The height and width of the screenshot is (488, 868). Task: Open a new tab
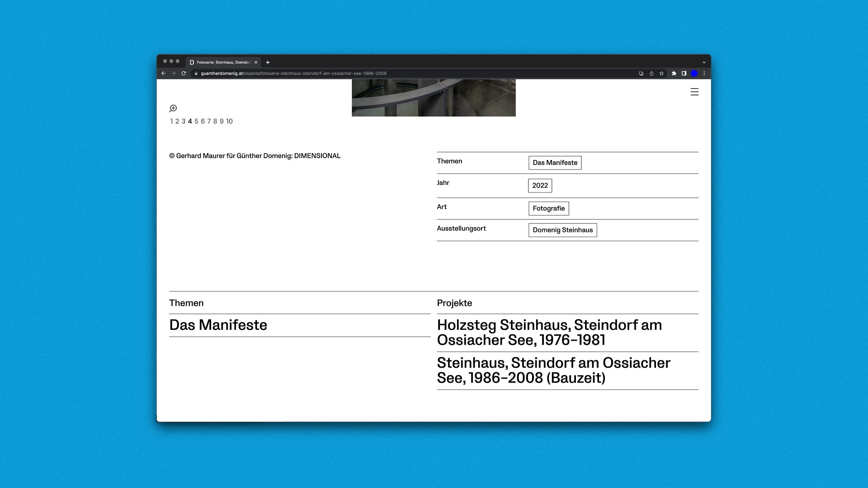[268, 62]
